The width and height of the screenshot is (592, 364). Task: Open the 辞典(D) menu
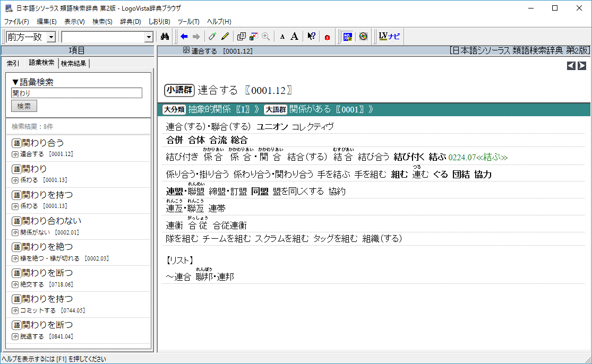tap(131, 22)
